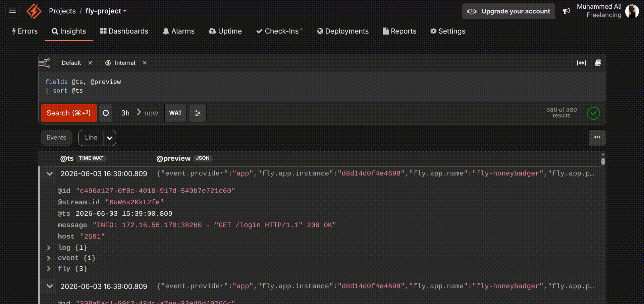Click the @preview column header
The image size is (644, 304).
pos(173,158)
